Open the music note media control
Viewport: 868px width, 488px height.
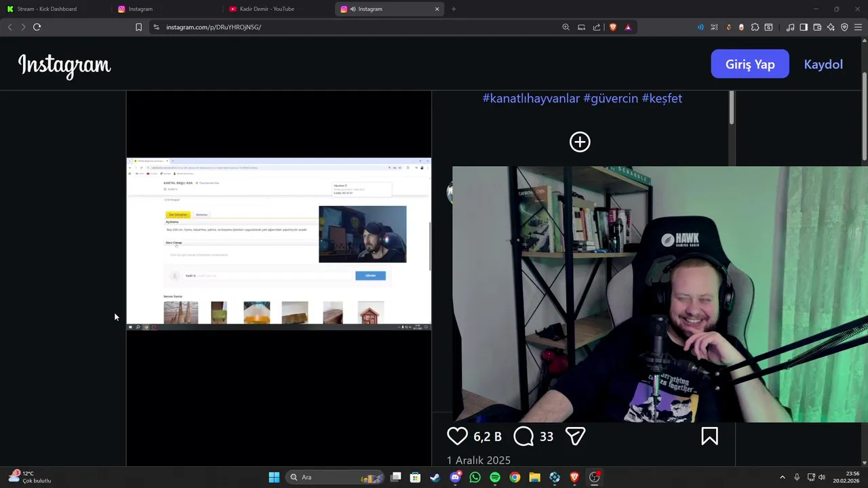pyautogui.click(x=790, y=27)
